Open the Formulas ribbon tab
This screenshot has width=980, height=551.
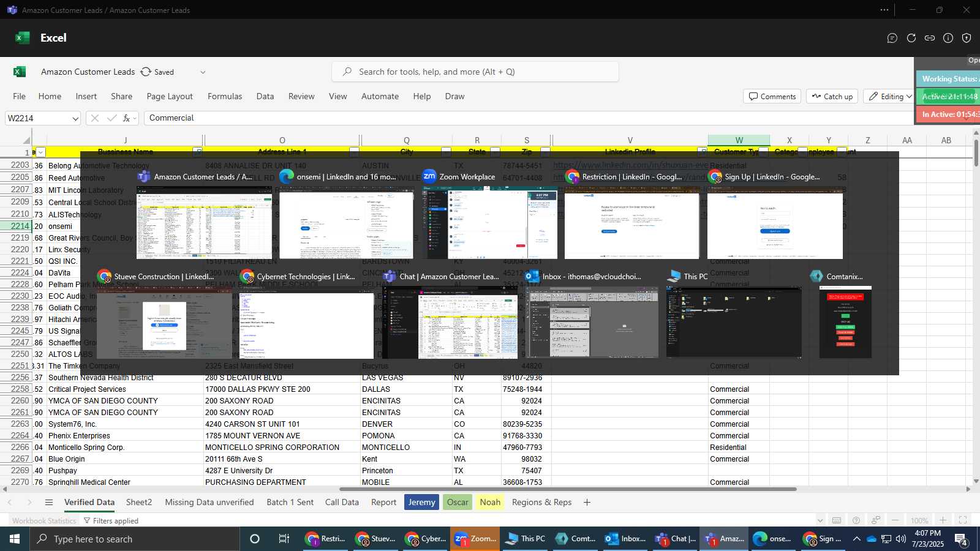[x=225, y=97]
